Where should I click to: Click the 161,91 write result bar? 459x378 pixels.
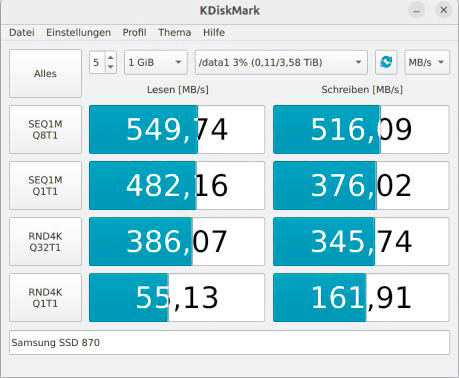point(361,298)
